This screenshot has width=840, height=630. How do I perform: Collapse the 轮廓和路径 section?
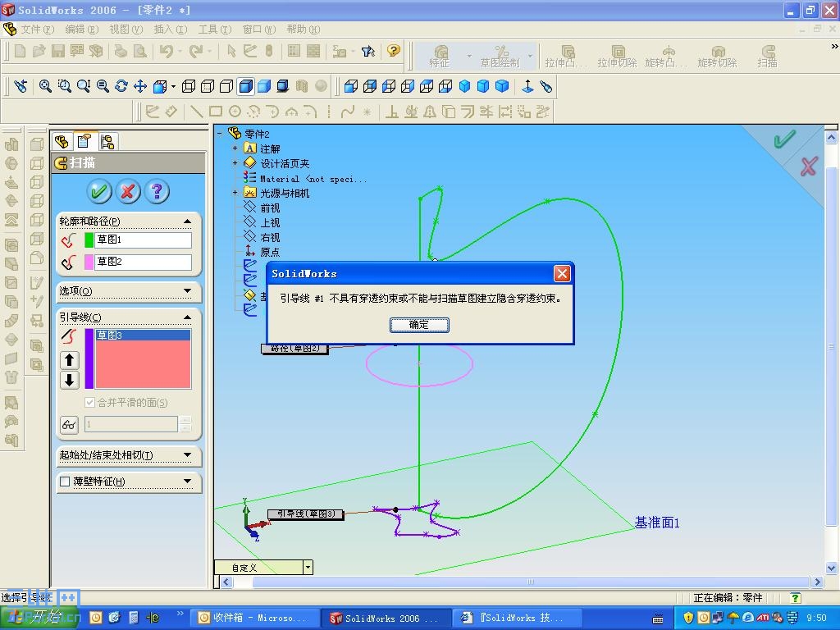187,221
